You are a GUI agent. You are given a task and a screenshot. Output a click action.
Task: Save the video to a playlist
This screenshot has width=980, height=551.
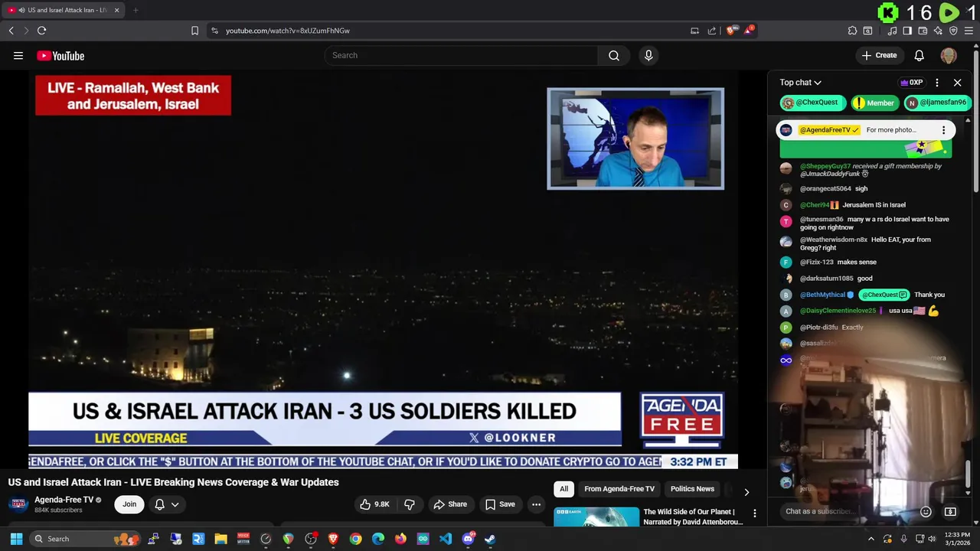tap(500, 504)
